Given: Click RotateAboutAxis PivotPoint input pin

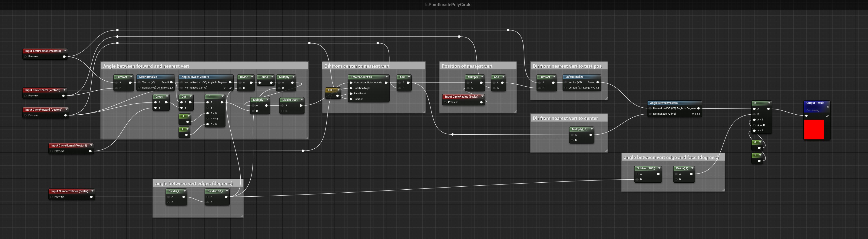Looking at the screenshot, I should coord(351,93).
